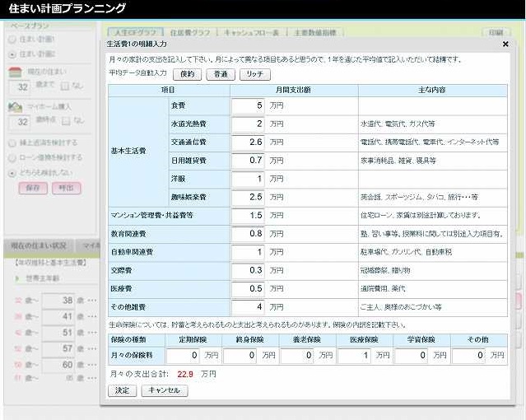Select the 交通通信費 amount field
The image size is (526, 420).
248,142
